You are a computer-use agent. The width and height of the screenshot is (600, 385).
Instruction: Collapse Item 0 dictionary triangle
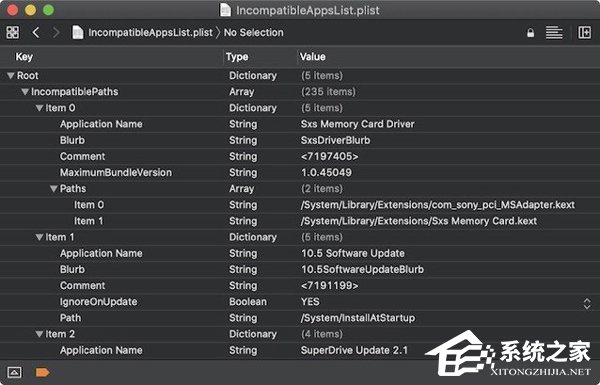(39, 108)
